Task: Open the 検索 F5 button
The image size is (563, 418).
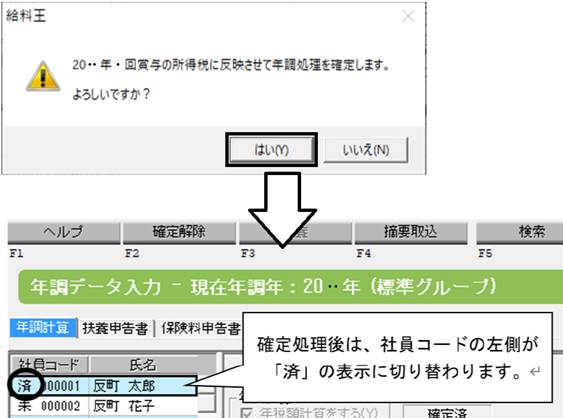Action: [x=520, y=232]
